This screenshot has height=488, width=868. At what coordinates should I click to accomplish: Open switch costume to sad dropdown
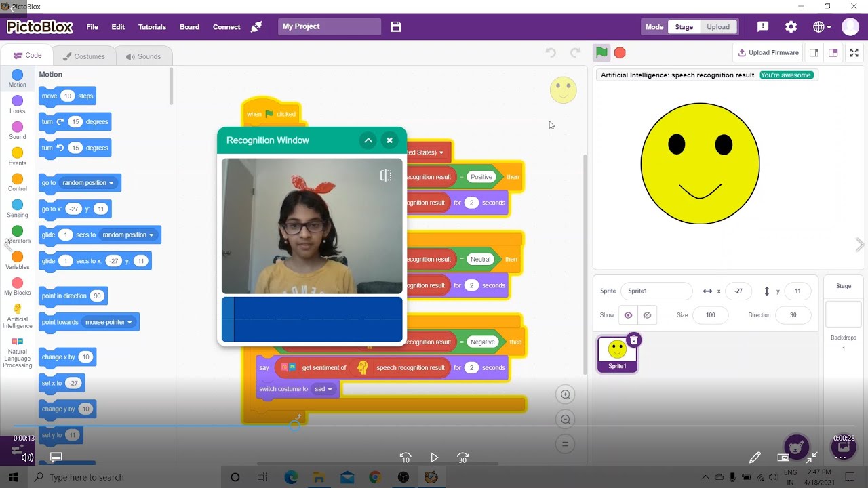(323, 389)
